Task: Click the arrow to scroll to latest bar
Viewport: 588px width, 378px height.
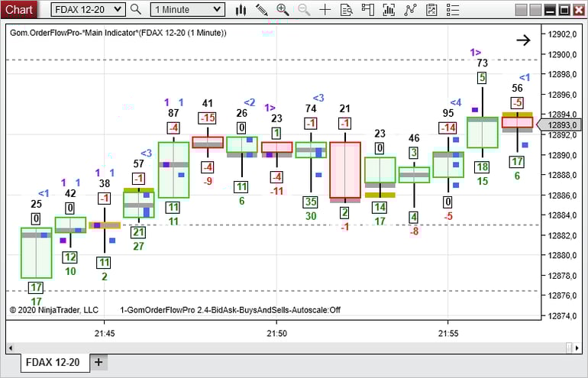Action: tap(523, 40)
